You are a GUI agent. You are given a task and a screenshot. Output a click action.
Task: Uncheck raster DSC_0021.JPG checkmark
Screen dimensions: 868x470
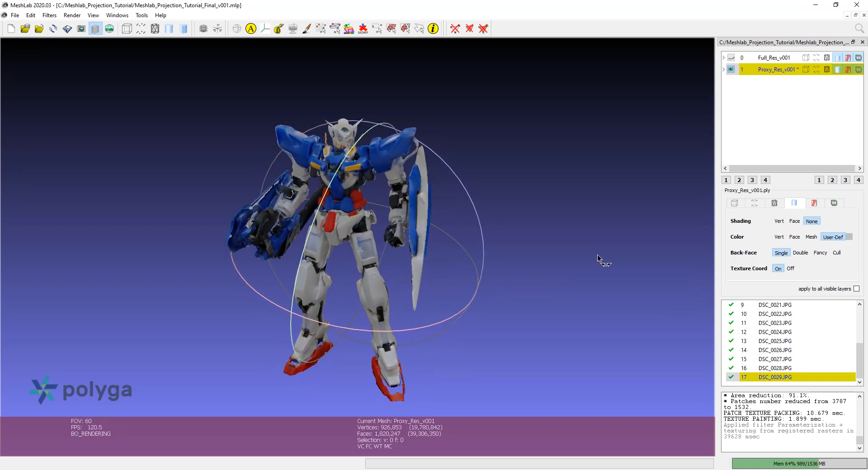tap(731, 305)
